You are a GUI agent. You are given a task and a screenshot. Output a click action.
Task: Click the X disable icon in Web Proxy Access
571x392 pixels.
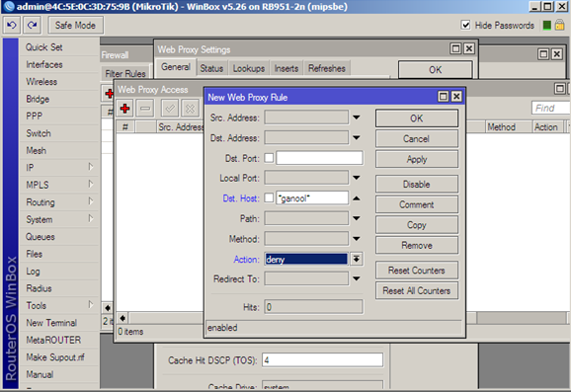point(190,108)
